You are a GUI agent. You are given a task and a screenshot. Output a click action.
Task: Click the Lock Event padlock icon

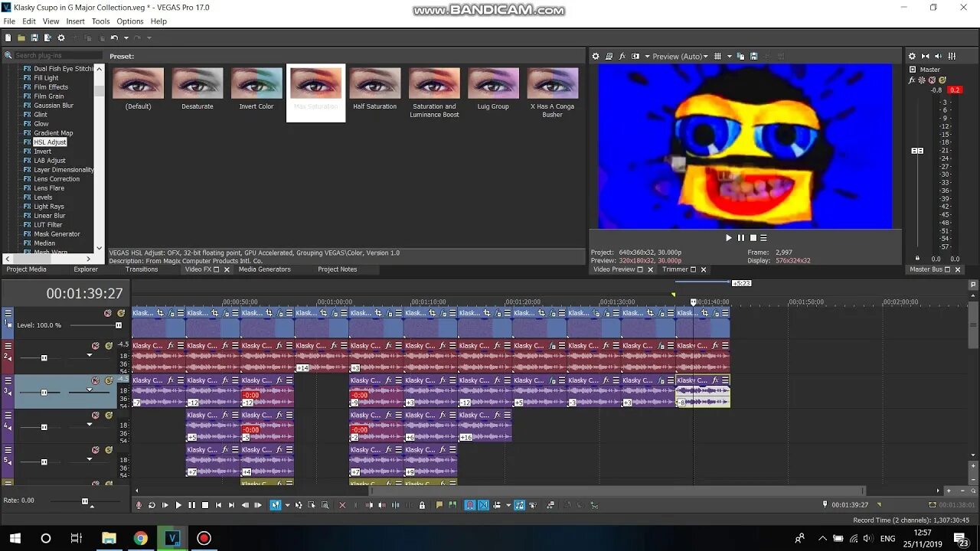tap(422, 505)
